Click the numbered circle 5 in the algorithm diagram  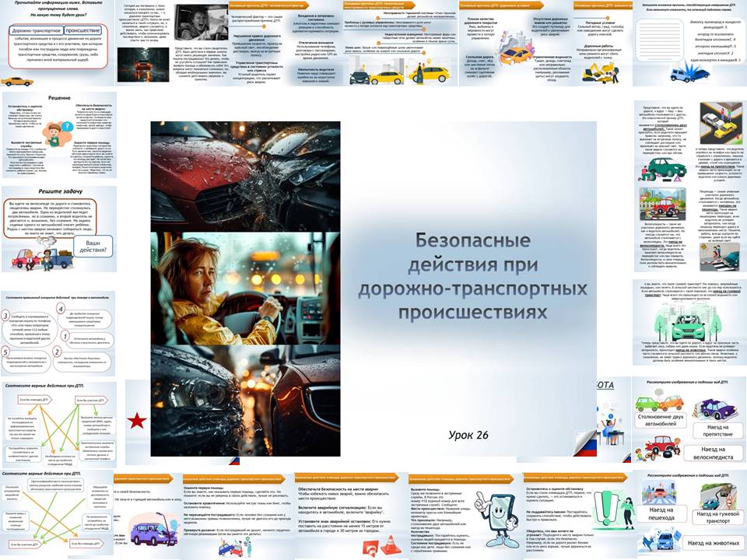(5, 351)
